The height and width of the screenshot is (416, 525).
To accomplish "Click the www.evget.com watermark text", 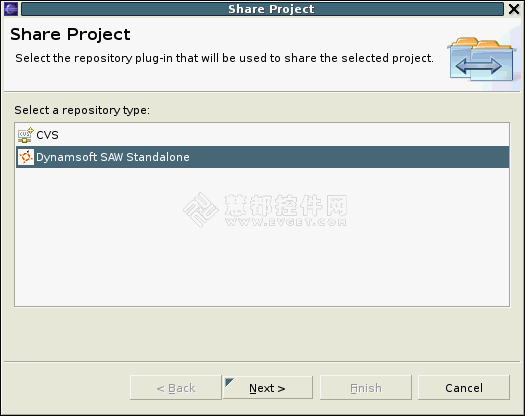I will (x=286, y=222).
